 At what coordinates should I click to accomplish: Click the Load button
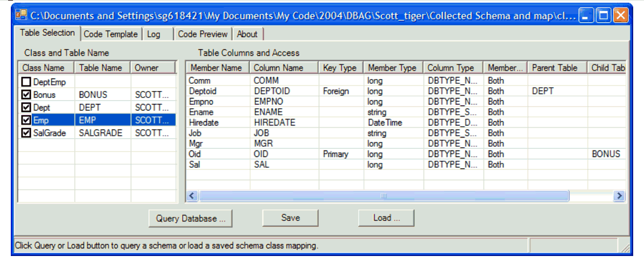click(x=386, y=218)
